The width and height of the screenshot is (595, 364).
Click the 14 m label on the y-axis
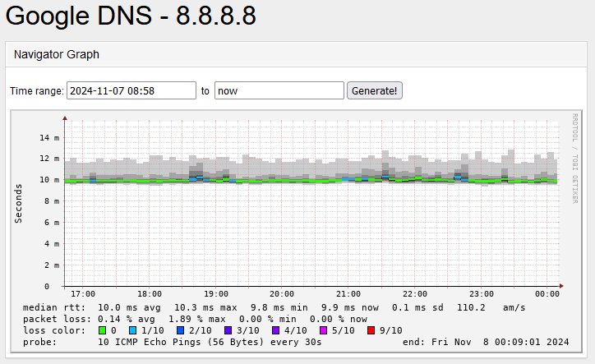49,137
